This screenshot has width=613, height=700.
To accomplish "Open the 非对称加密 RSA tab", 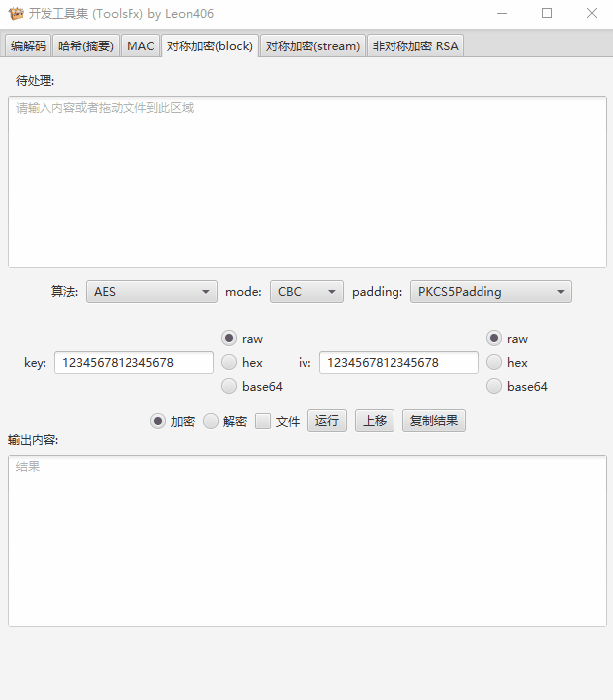I will 415,46.
